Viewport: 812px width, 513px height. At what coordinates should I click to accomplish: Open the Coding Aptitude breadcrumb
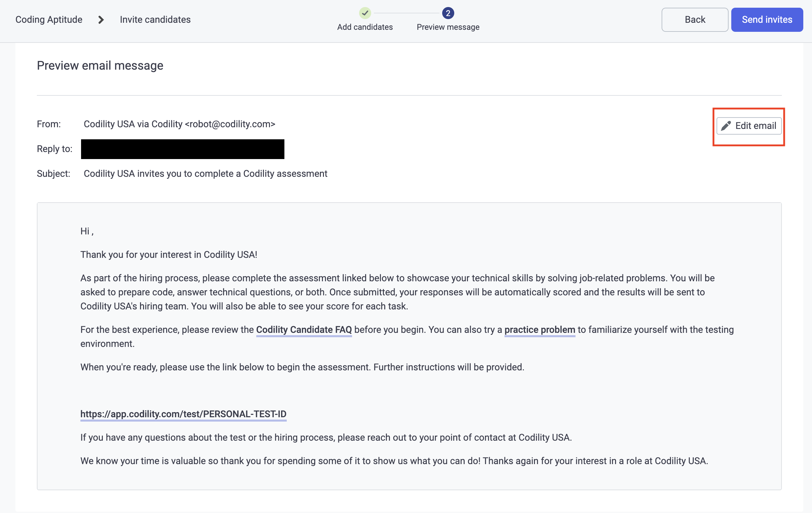(x=49, y=19)
